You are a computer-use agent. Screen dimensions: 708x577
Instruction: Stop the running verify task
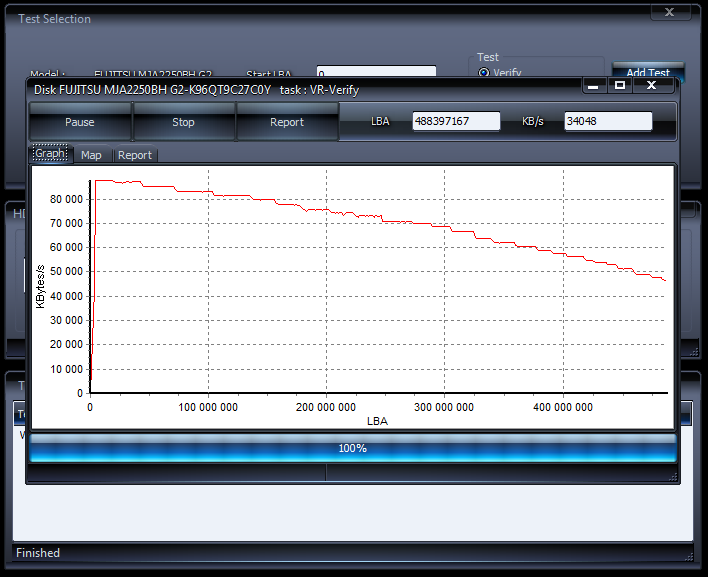[183, 122]
